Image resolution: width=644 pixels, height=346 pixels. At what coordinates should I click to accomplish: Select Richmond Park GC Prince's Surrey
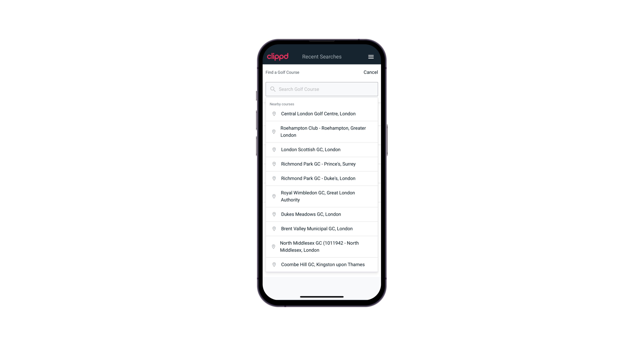click(x=322, y=164)
